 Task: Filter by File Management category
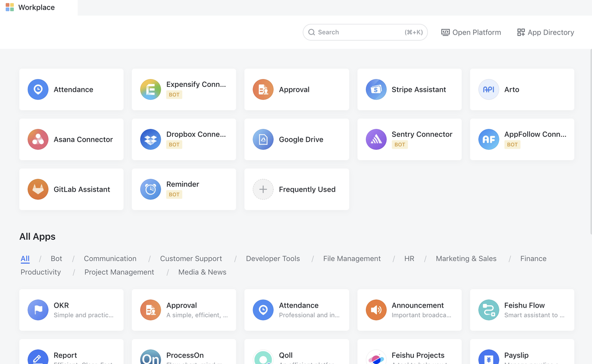point(352,259)
